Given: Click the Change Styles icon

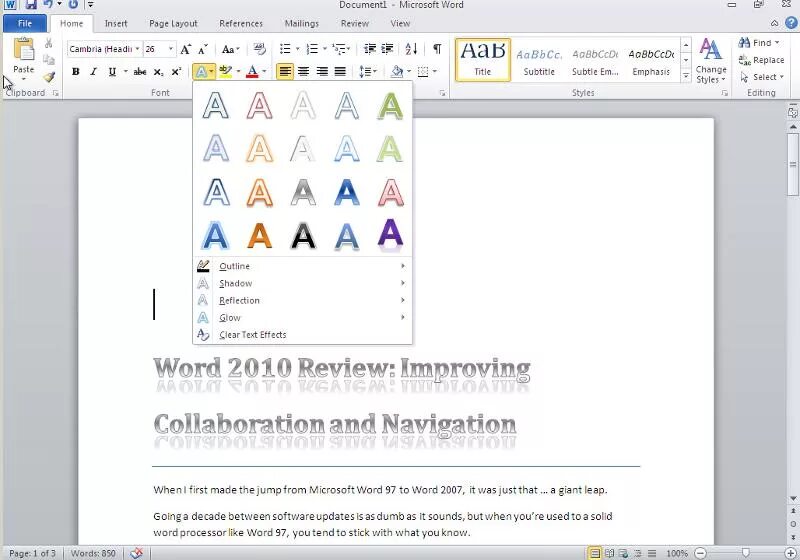Looking at the screenshot, I should coord(710,49).
